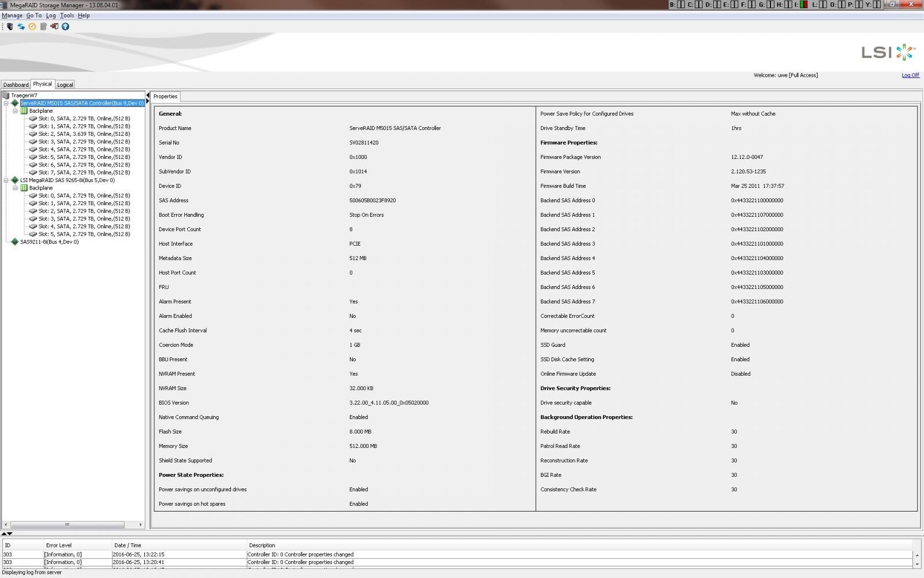Sort log by Description column header
924x578 pixels.
tap(580, 545)
